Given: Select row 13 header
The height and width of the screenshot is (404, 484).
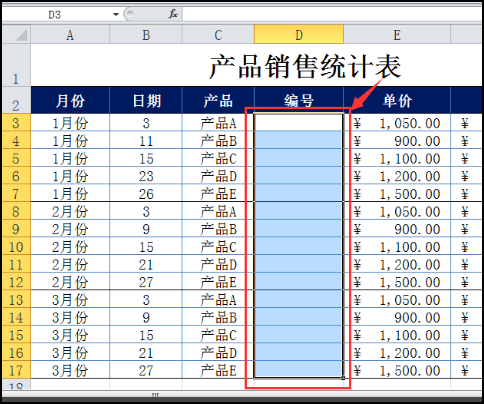Looking at the screenshot, I should (x=16, y=300).
